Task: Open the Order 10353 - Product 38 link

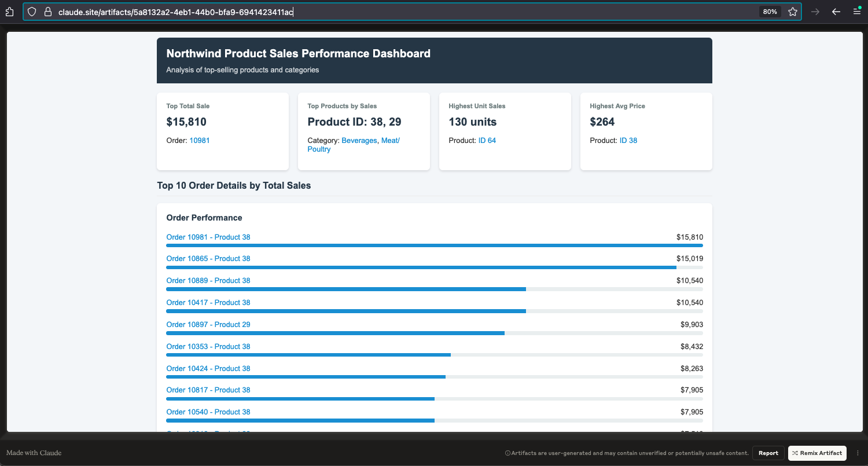Action: pos(208,347)
